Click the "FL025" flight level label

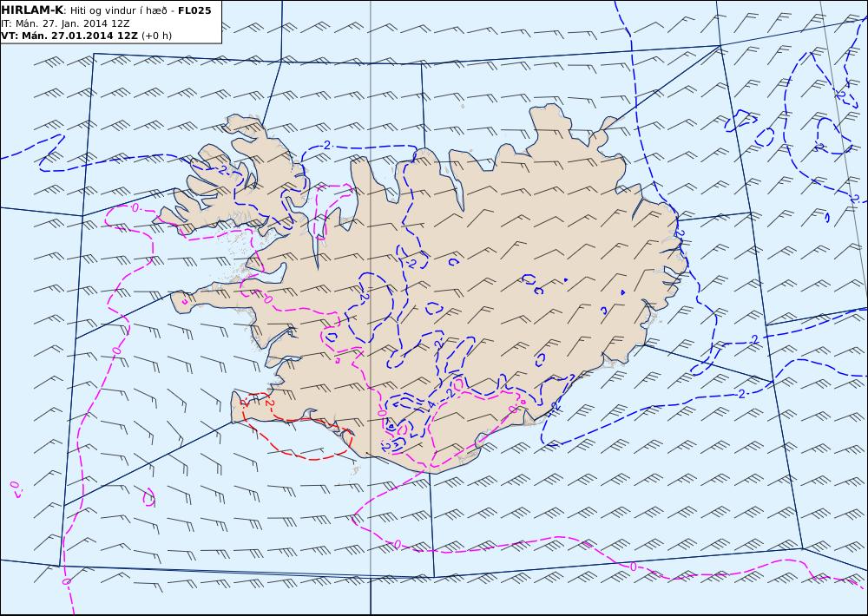coord(194,10)
